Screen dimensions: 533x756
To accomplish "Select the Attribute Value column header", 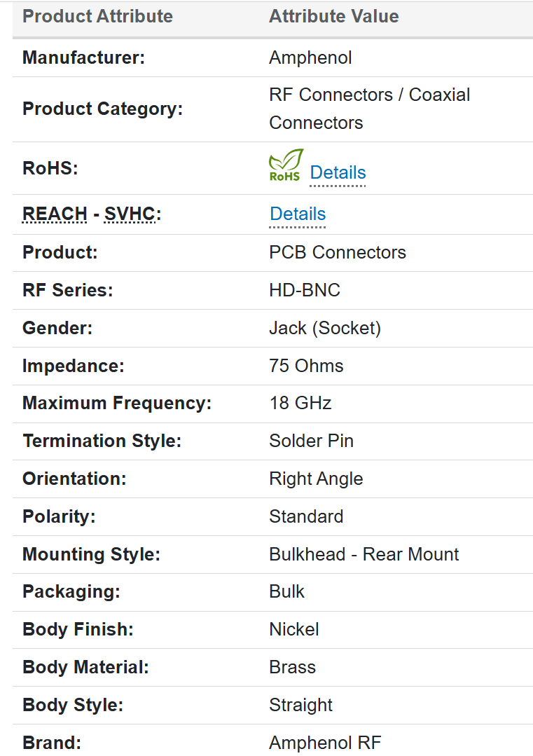I will (333, 17).
